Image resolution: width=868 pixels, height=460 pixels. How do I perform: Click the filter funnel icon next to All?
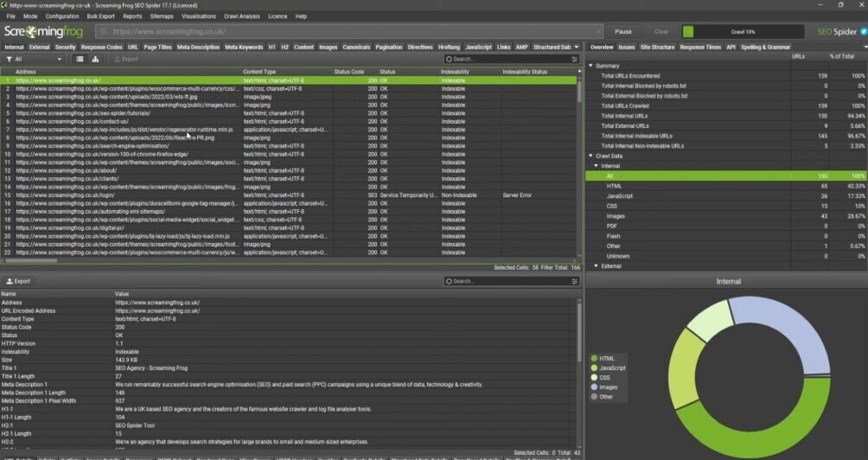click(10, 60)
